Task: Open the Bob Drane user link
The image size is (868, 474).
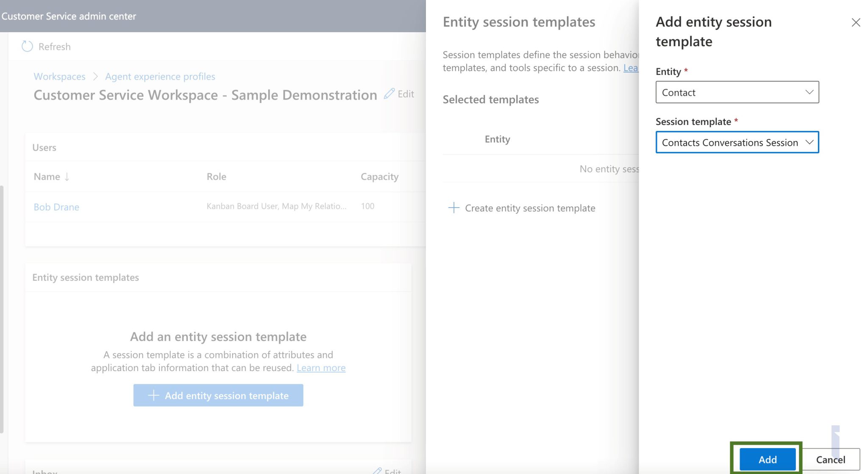Action: (56, 207)
